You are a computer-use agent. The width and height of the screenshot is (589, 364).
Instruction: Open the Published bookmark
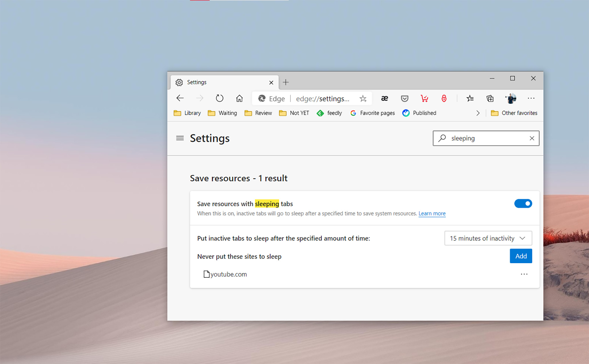419,113
